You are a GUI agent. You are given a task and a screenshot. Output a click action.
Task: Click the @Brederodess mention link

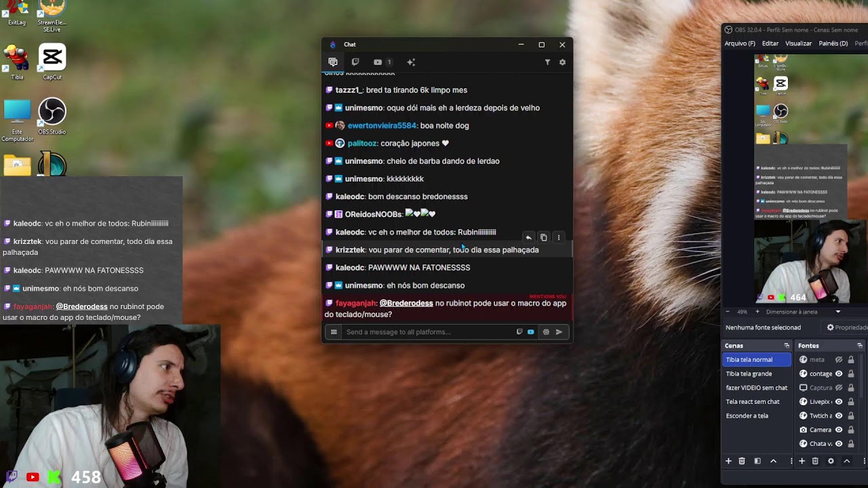click(406, 303)
